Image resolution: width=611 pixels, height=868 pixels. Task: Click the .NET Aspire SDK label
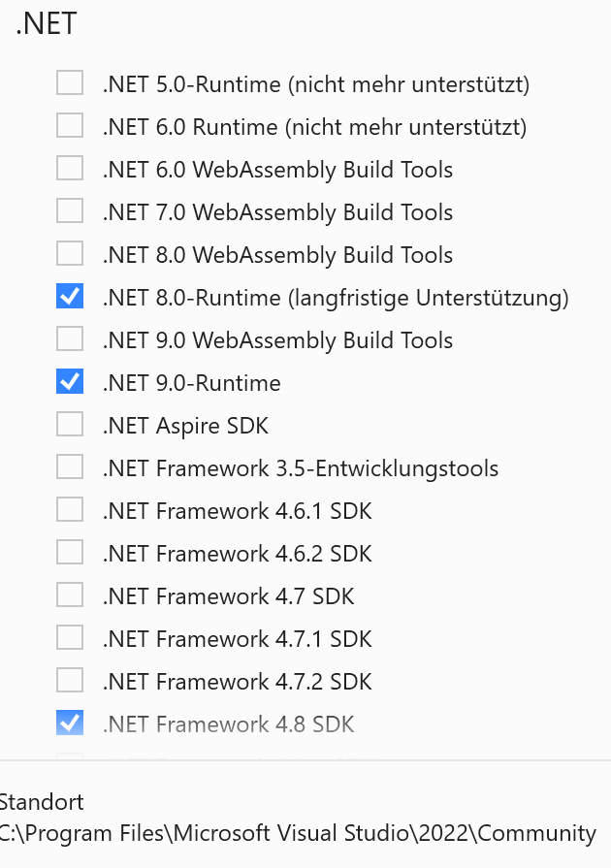184,425
